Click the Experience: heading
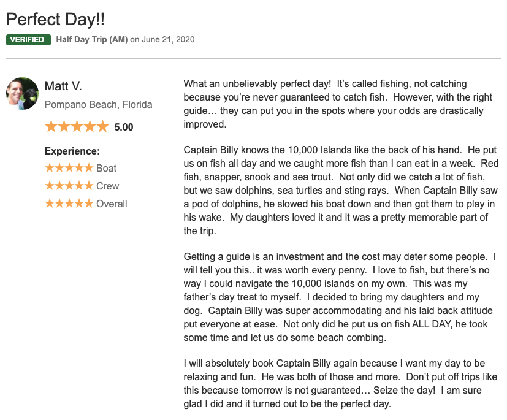This screenshot has height=420, width=507. click(x=72, y=151)
